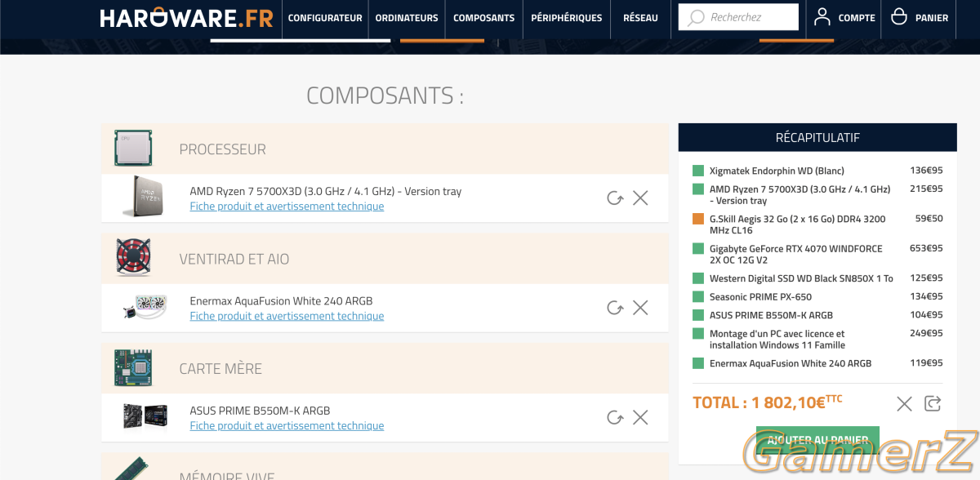Click the Mémoire vive RAM icon
Image resolution: width=980 pixels, height=480 pixels.
click(x=131, y=469)
